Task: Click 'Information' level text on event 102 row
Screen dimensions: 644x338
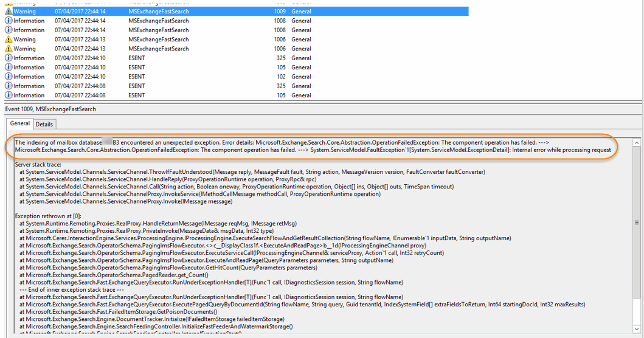Action: click(29, 77)
